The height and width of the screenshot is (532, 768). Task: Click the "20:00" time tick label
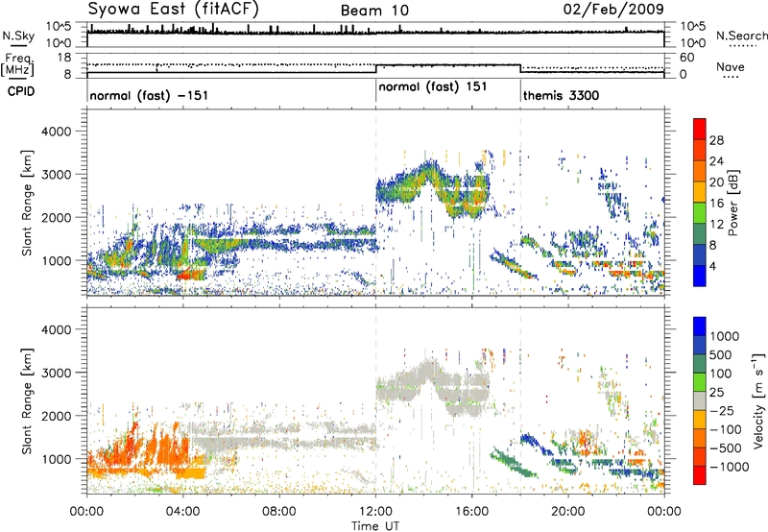coord(568,512)
